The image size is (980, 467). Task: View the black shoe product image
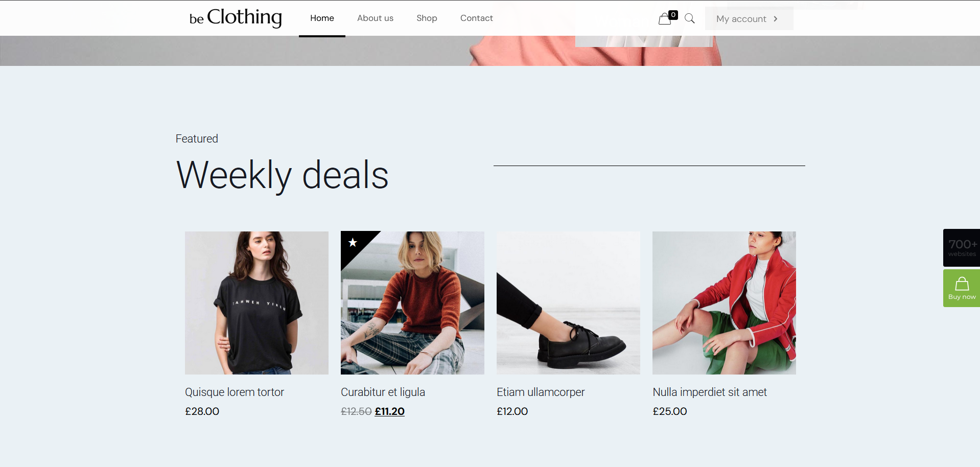pos(568,302)
